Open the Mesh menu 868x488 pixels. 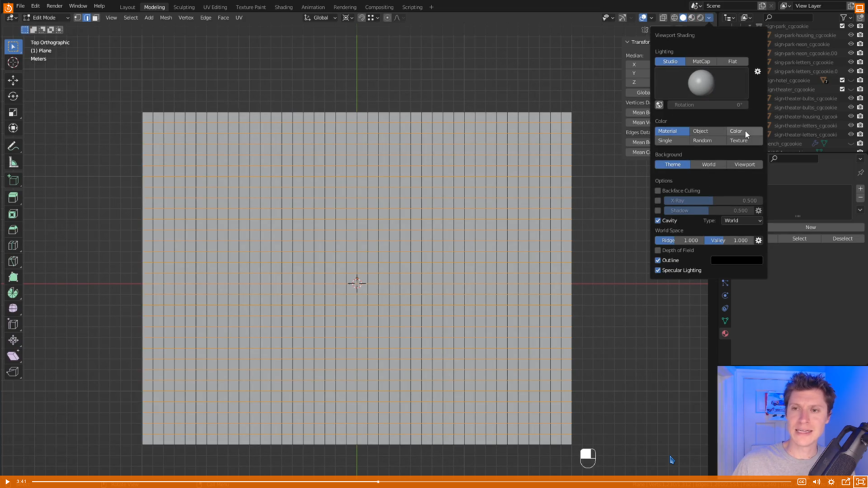165,18
